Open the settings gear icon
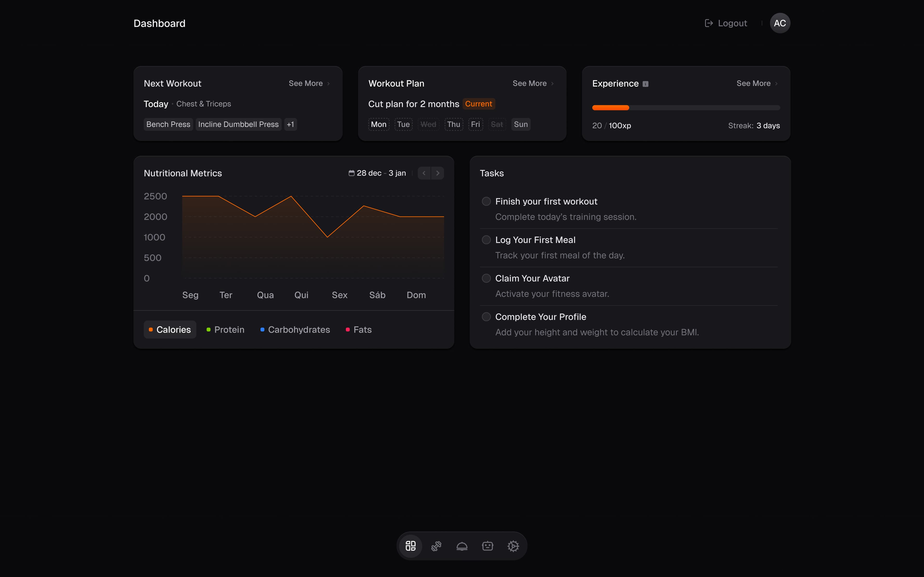The image size is (924, 577). coord(513,546)
